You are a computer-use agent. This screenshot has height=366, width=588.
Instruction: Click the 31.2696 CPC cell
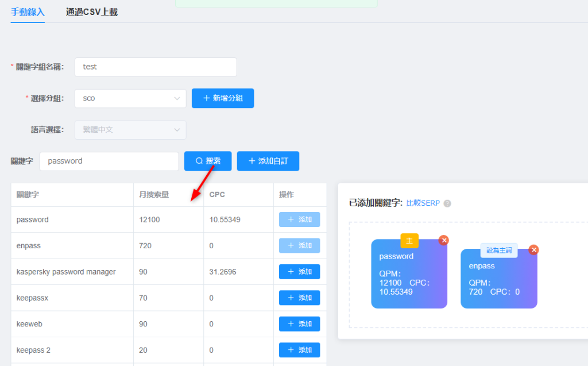(x=238, y=272)
